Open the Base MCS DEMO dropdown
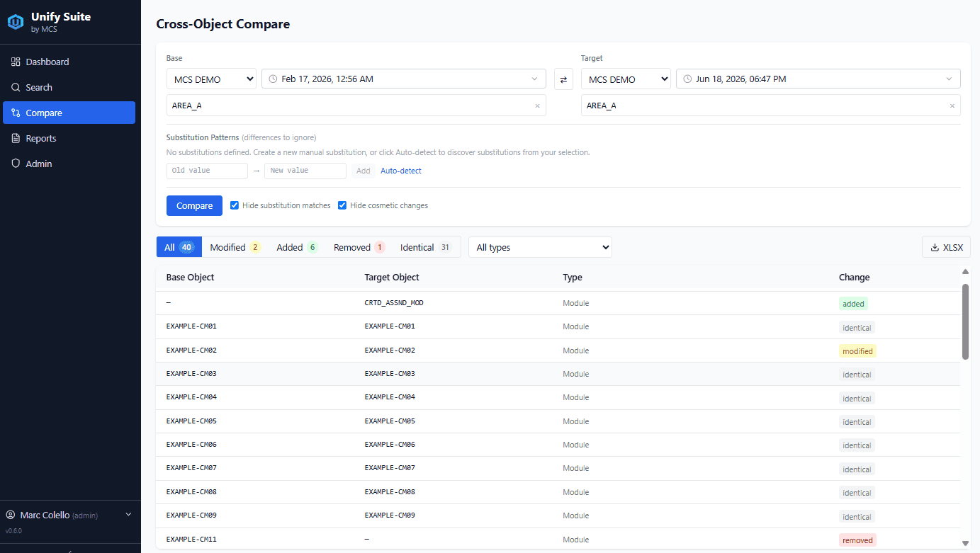Viewport: 980px width, 553px height. click(211, 79)
